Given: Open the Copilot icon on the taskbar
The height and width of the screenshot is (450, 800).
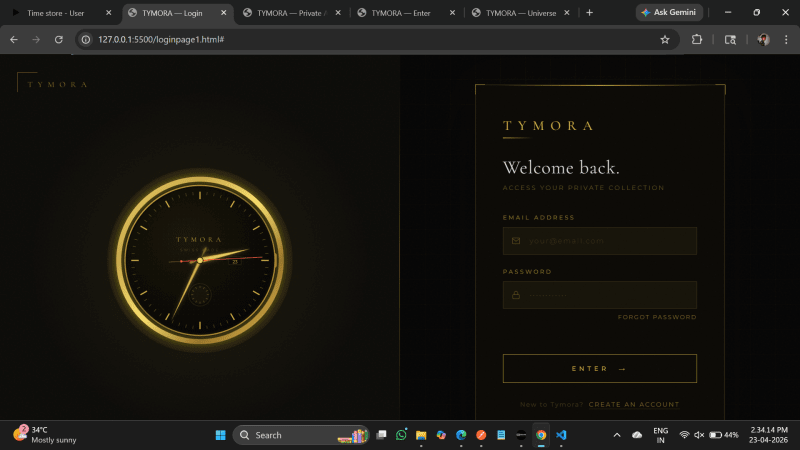Looking at the screenshot, I should click(441, 435).
